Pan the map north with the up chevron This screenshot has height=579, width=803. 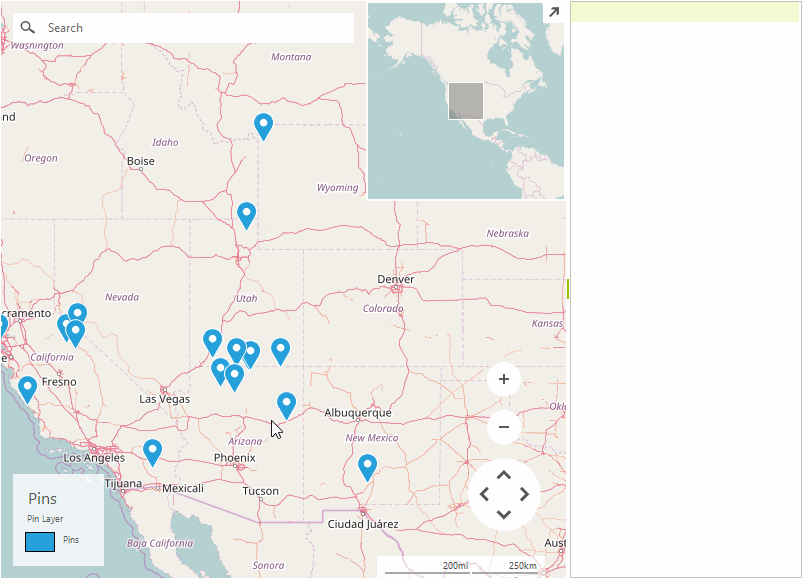pyautogui.click(x=504, y=472)
